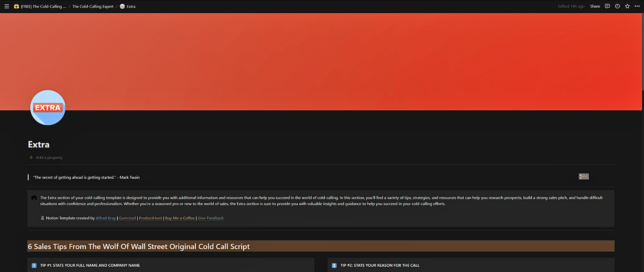Screen dimensions: 644x272
Task: Click 'TIP #1: STATE YOUR FULL NAME AND COMPANY NAME'
Action: click(90, 266)
